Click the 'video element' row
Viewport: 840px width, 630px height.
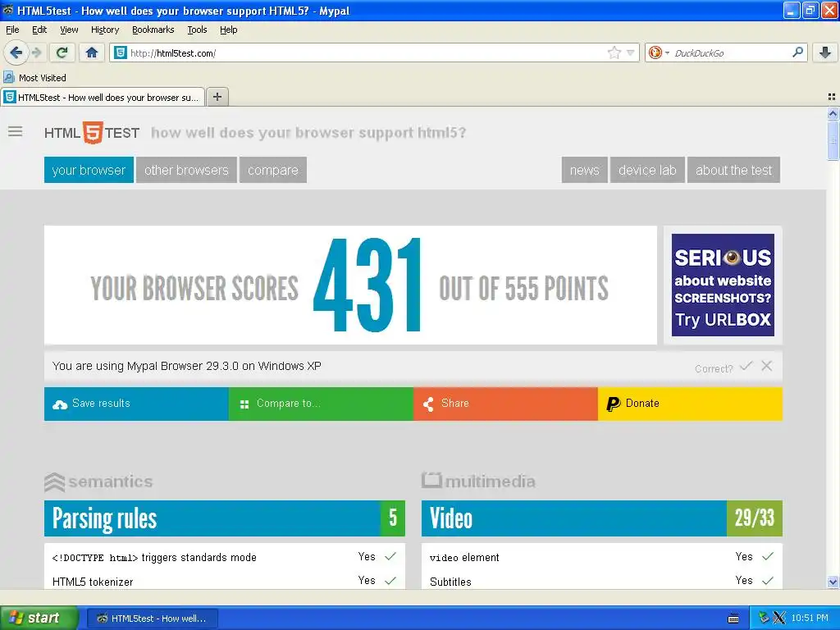pyautogui.click(x=601, y=557)
